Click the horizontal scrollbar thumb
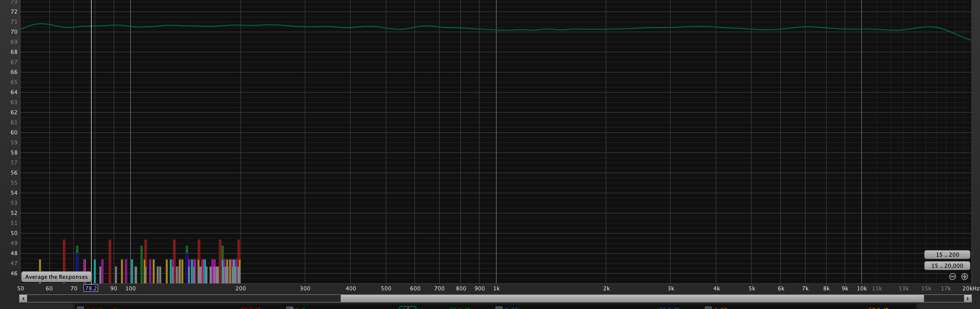 click(x=632, y=298)
